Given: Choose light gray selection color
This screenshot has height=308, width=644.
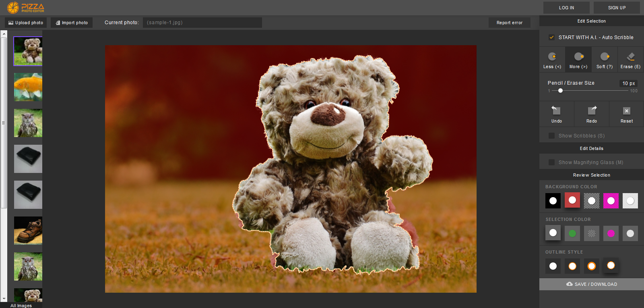Looking at the screenshot, I should 630,233.
